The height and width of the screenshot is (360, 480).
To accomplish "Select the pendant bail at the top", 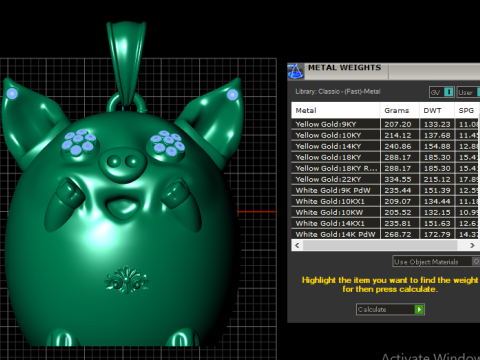I will point(126,63).
